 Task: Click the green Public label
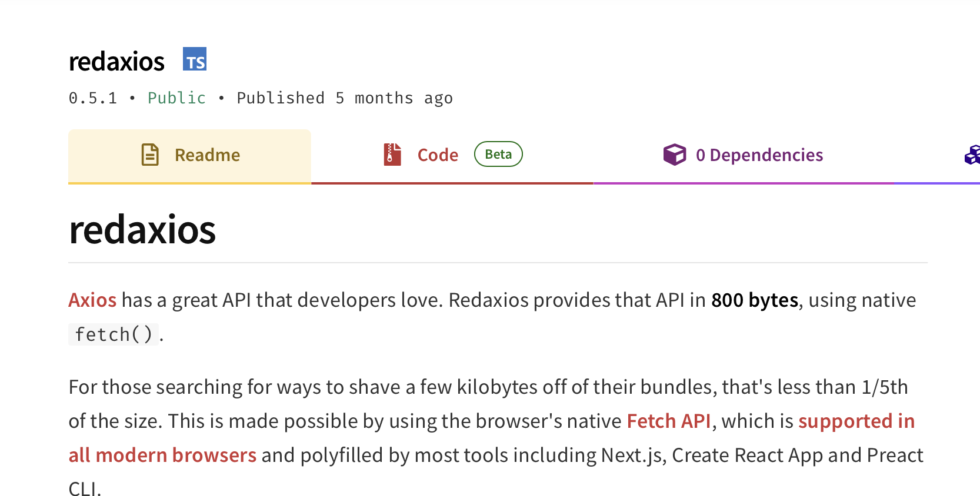click(x=176, y=98)
